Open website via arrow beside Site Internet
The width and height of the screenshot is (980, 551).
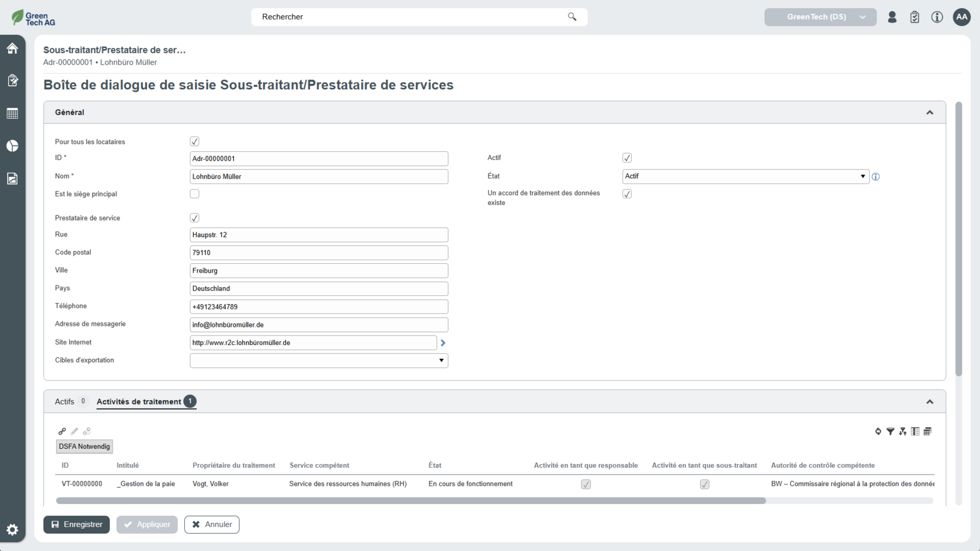coord(443,343)
